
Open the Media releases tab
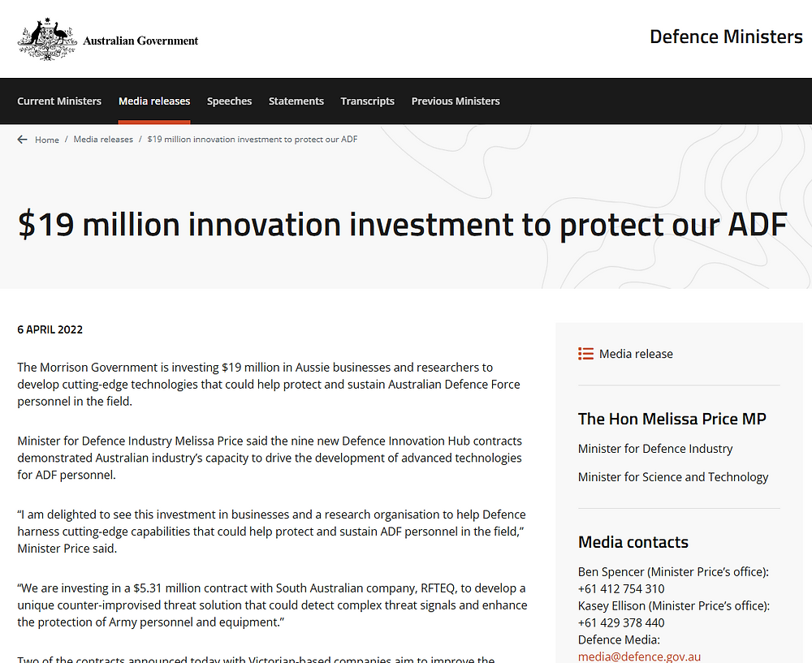154,101
